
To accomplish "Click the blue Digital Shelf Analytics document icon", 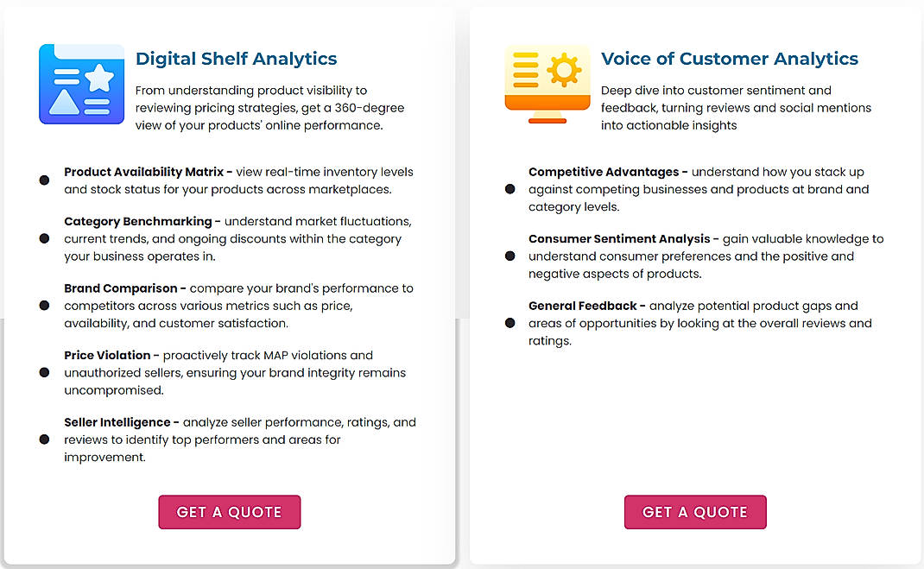I will point(81,83).
